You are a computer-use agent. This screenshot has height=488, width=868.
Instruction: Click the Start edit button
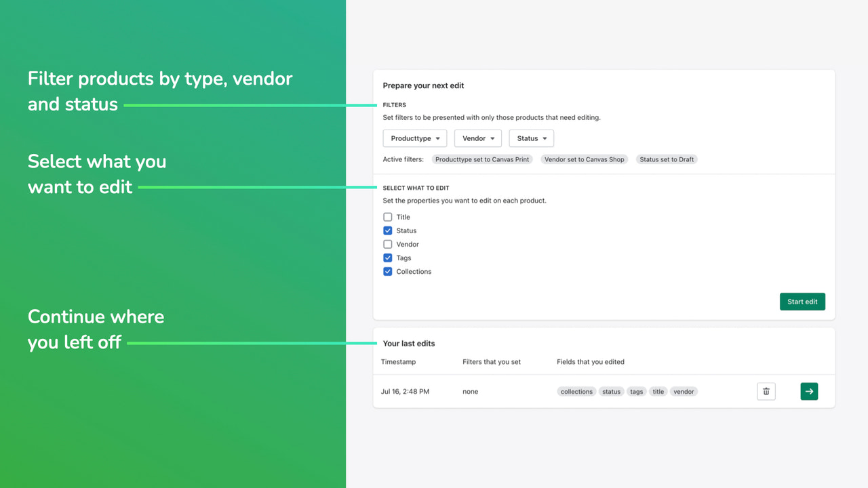(802, 301)
